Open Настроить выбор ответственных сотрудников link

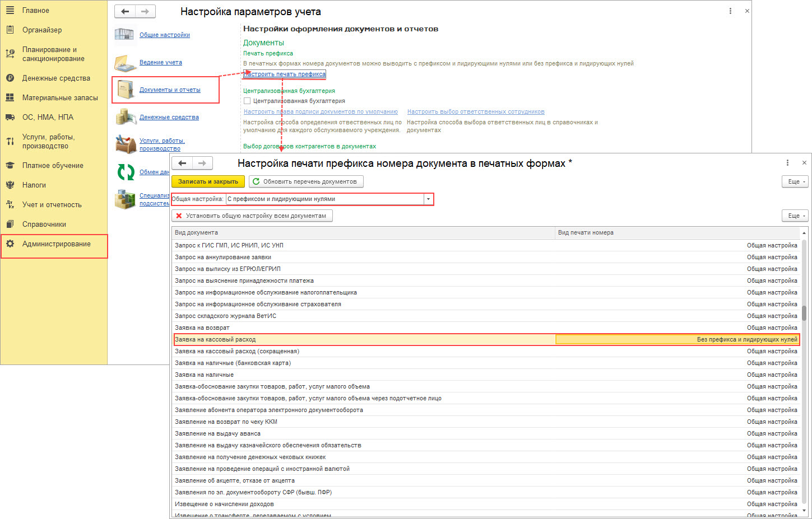click(x=476, y=111)
